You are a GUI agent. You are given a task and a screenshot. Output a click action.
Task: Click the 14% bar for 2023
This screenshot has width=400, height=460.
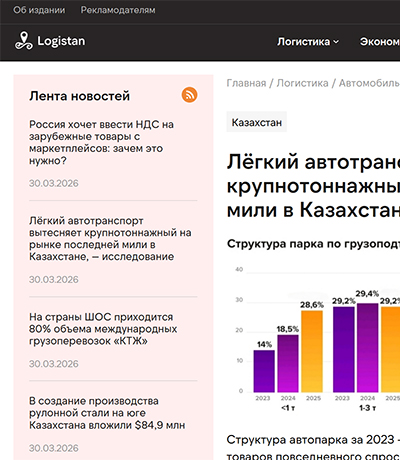264,371
